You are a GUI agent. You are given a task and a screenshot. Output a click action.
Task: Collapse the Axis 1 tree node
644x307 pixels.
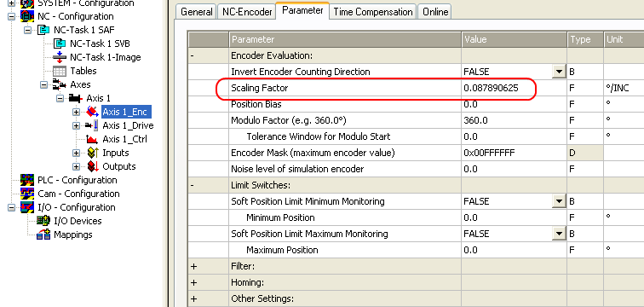60,99
